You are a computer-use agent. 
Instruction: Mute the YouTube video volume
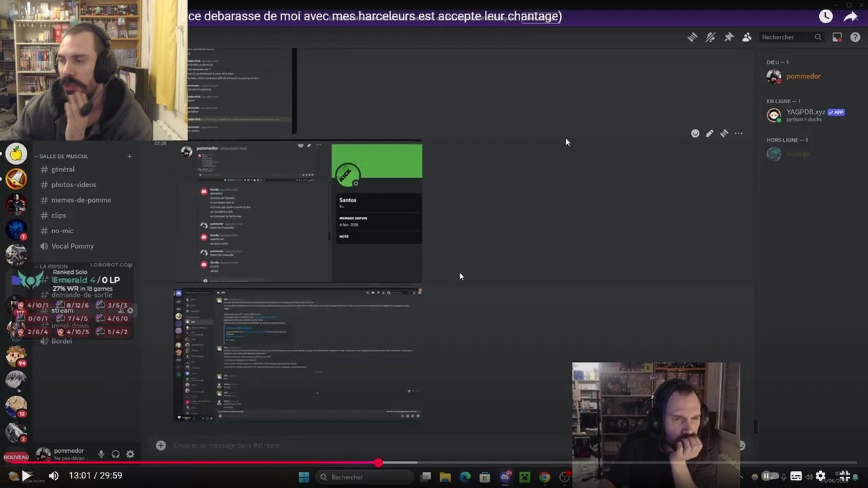54,476
